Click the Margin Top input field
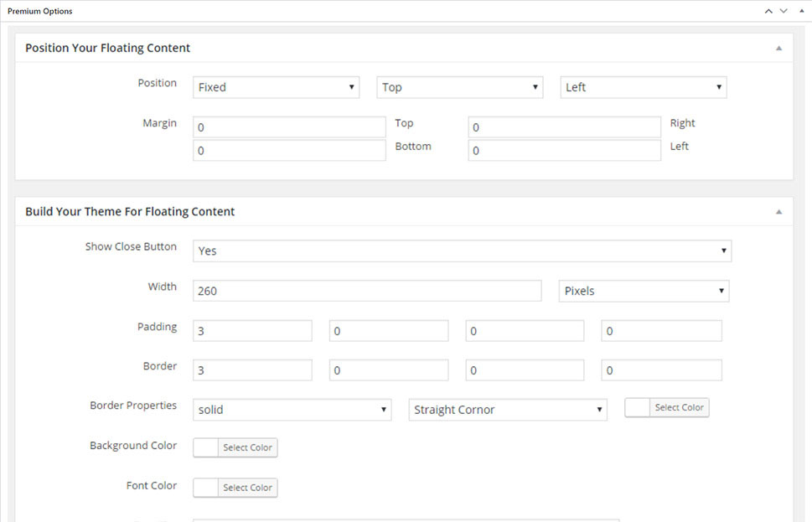The width and height of the screenshot is (812, 522). coord(289,127)
